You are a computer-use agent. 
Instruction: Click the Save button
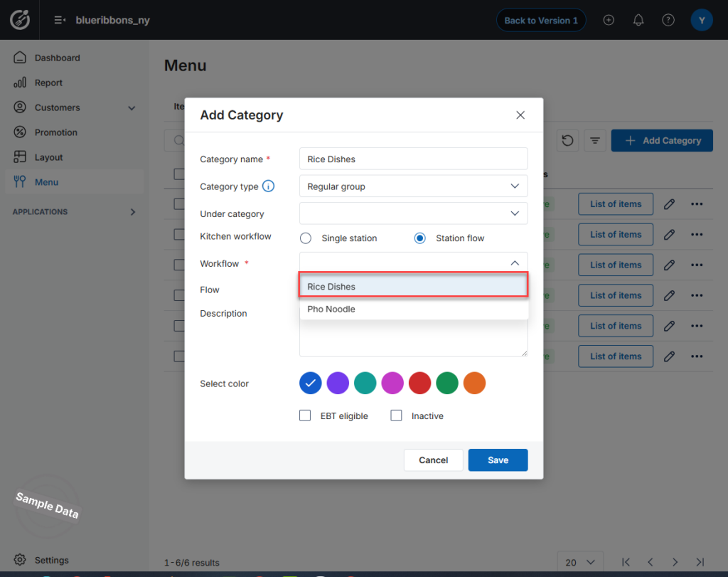(498, 460)
